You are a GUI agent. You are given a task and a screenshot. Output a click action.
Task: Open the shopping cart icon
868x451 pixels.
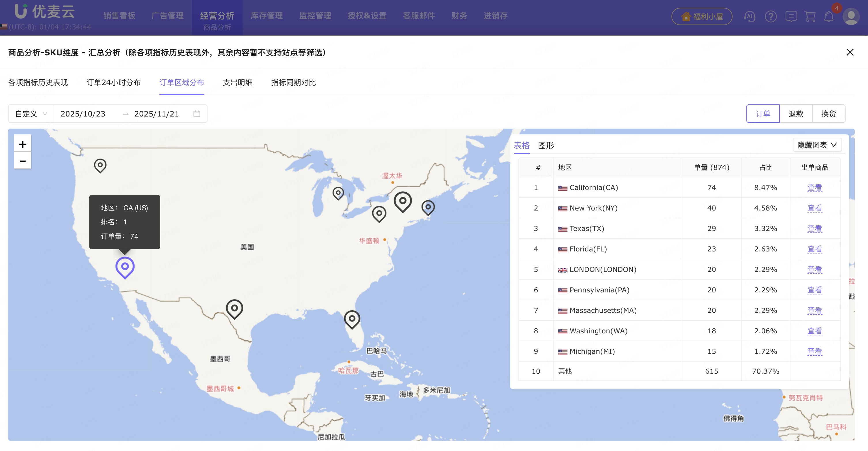click(x=810, y=16)
